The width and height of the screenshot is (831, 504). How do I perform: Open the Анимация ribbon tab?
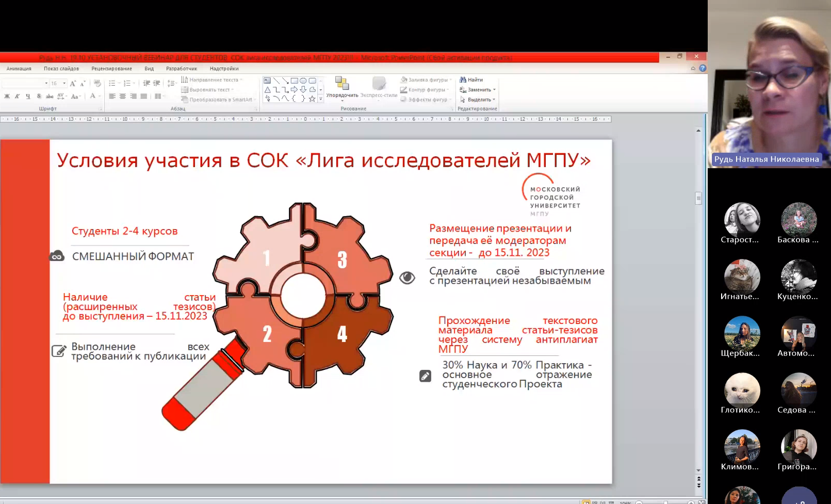[19, 69]
